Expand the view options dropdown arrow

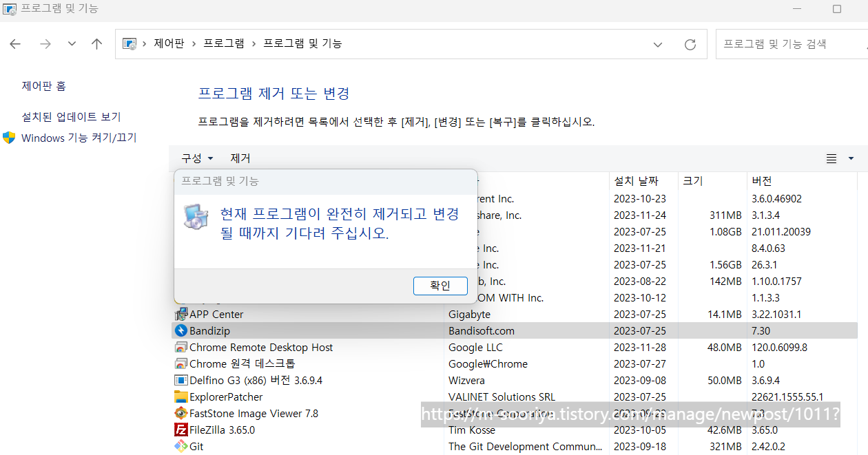click(851, 158)
